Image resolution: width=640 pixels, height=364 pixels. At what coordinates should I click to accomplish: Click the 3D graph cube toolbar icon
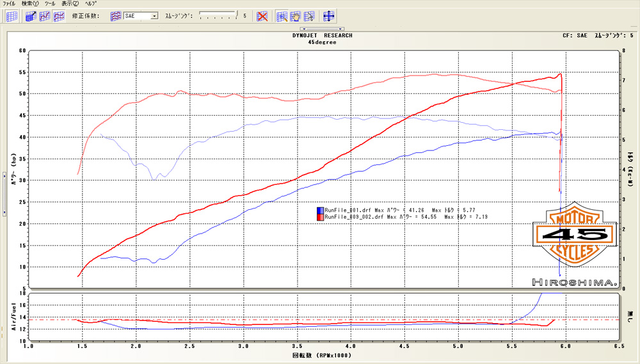coord(31,16)
